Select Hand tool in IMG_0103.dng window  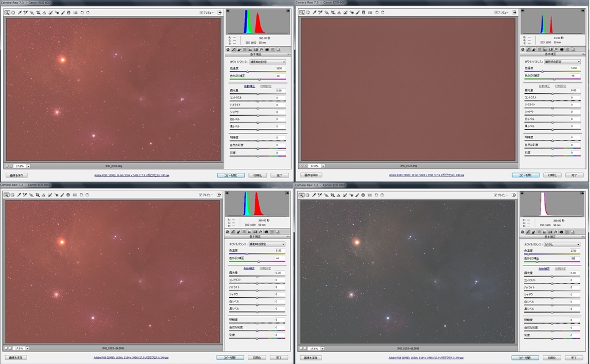pos(13,13)
